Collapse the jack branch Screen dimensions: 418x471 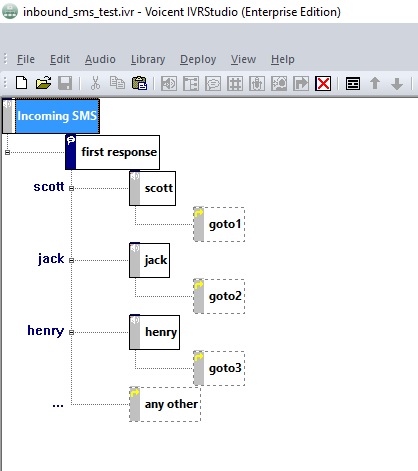pos(71,260)
